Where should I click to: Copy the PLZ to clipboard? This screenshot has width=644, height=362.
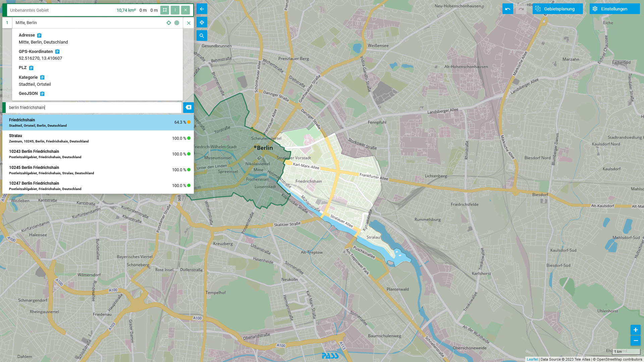pos(31,68)
